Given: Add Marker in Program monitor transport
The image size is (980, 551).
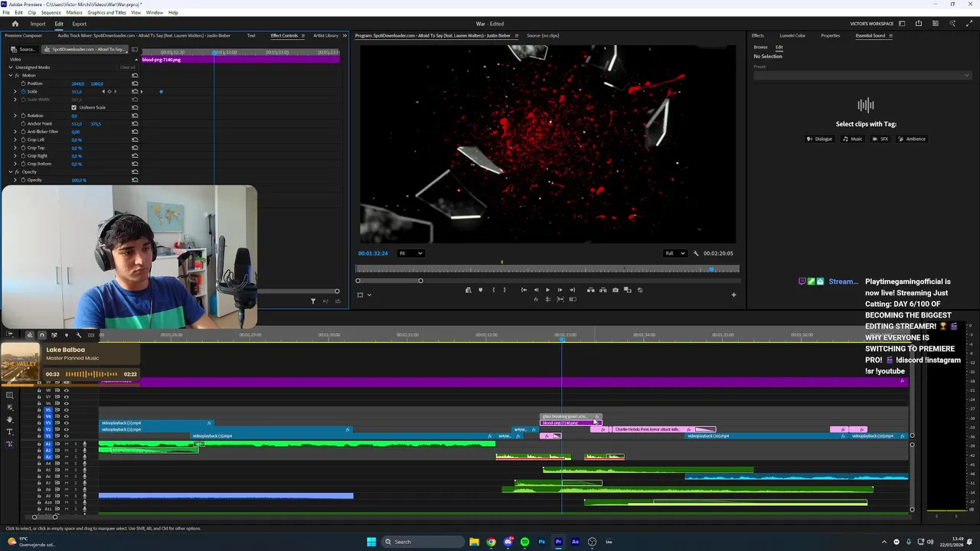Looking at the screenshot, I should point(480,290).
